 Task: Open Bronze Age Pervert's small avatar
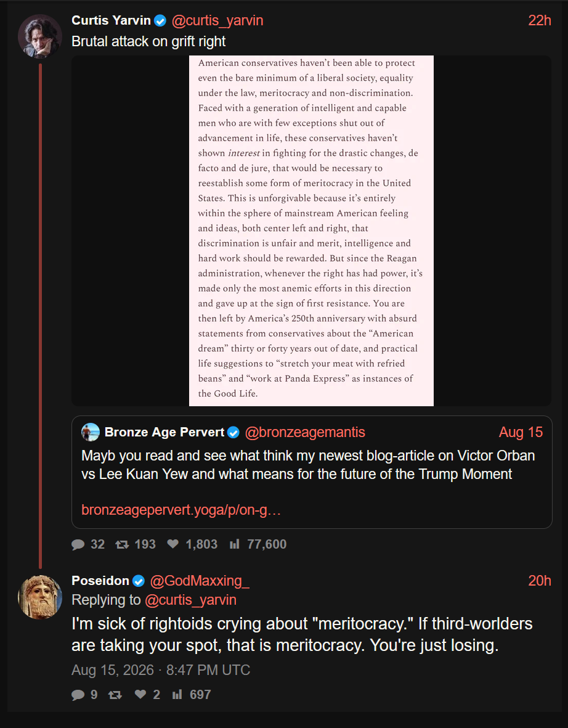click(91, 432)
